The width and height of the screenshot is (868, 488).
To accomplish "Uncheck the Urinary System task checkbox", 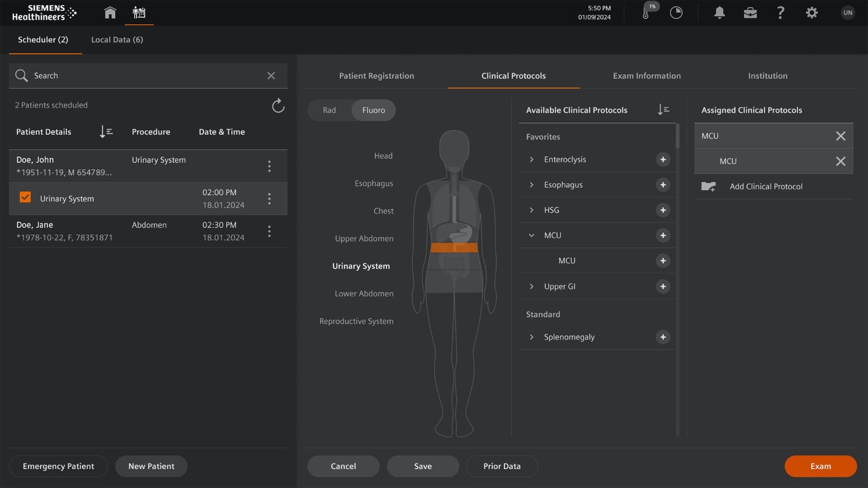I will (25, 197).
